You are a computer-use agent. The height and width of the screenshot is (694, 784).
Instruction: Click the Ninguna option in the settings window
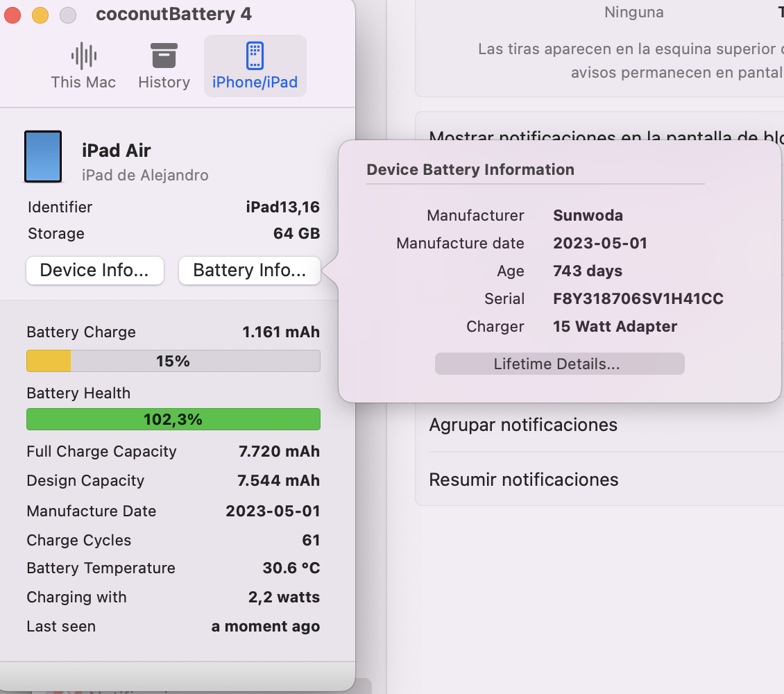coord(634,12)
